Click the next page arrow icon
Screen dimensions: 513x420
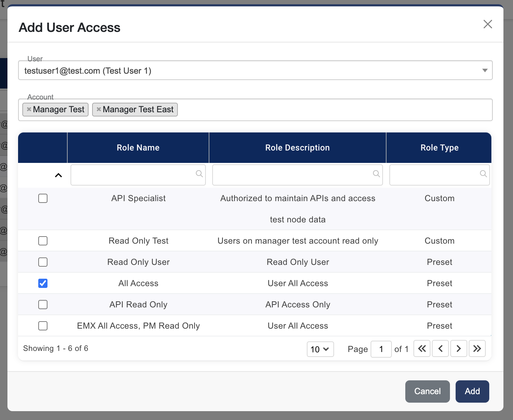pyautogui.click(x=459, y=348)
